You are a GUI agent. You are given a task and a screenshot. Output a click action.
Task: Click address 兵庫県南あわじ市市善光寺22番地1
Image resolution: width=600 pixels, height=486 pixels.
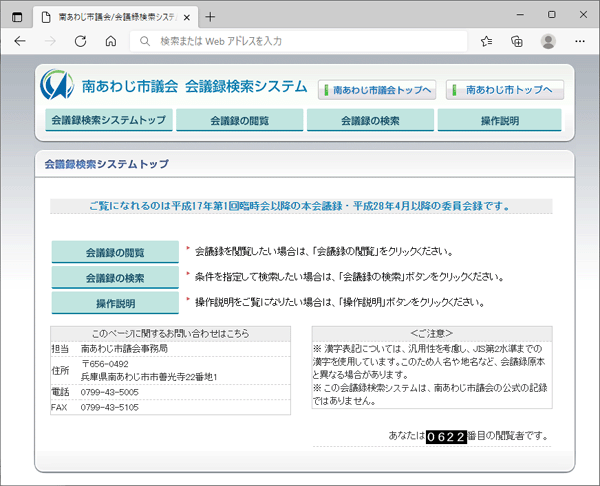pos(149,377)
